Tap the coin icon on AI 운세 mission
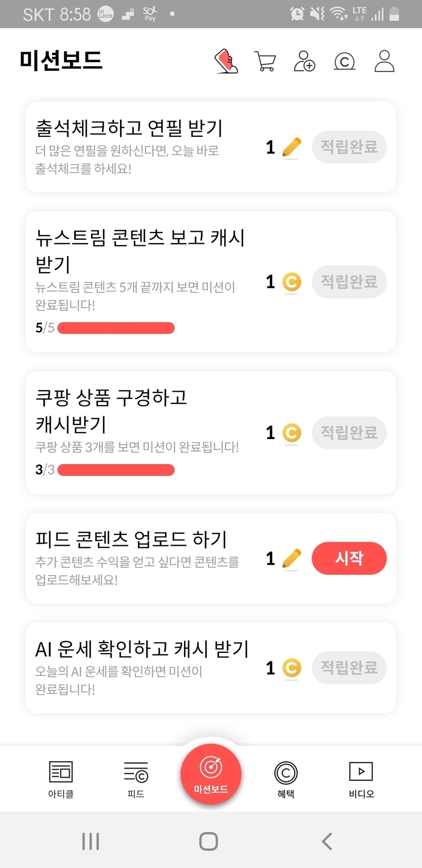This screenshot has height=868, width=422. [292, 668]
